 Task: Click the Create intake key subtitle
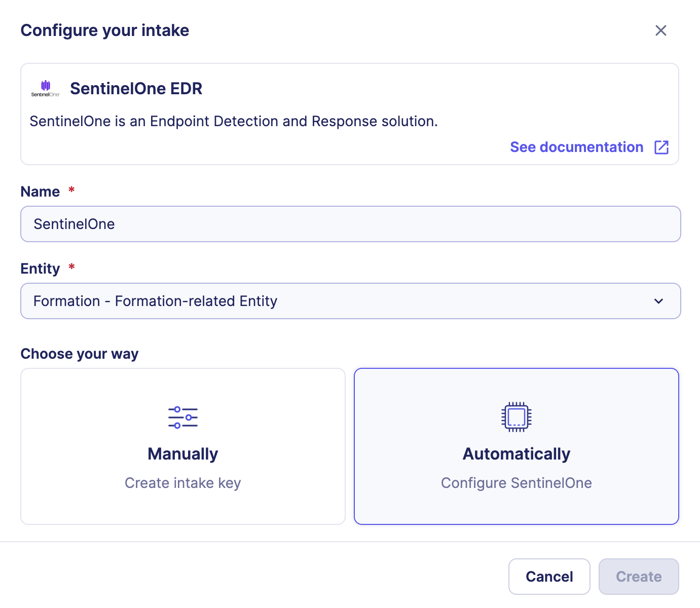coord(182,483)
